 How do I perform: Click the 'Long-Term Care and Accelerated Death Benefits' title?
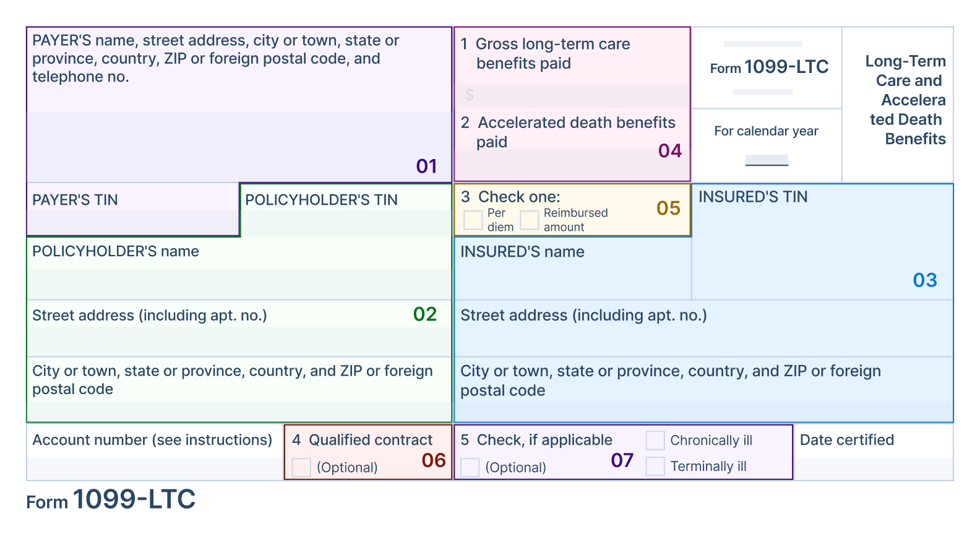pyautogui.click(x=906, y=100)
